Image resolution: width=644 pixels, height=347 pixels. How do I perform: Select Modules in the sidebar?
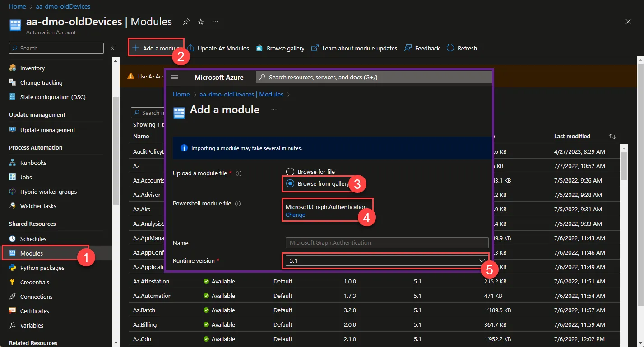[32, 253]
